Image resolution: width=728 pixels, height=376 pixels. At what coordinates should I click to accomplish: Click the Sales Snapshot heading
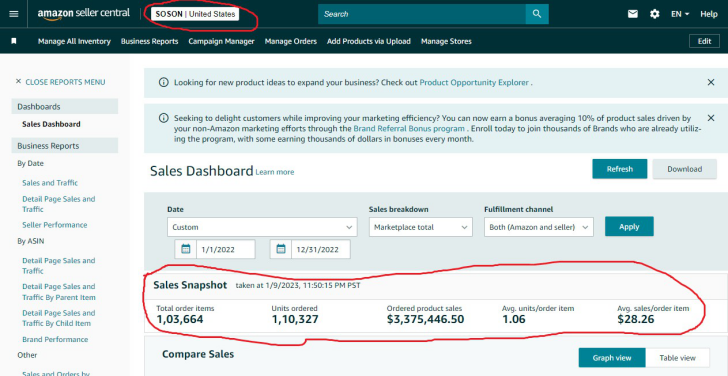pyautogui.click(x=190, y=285)
